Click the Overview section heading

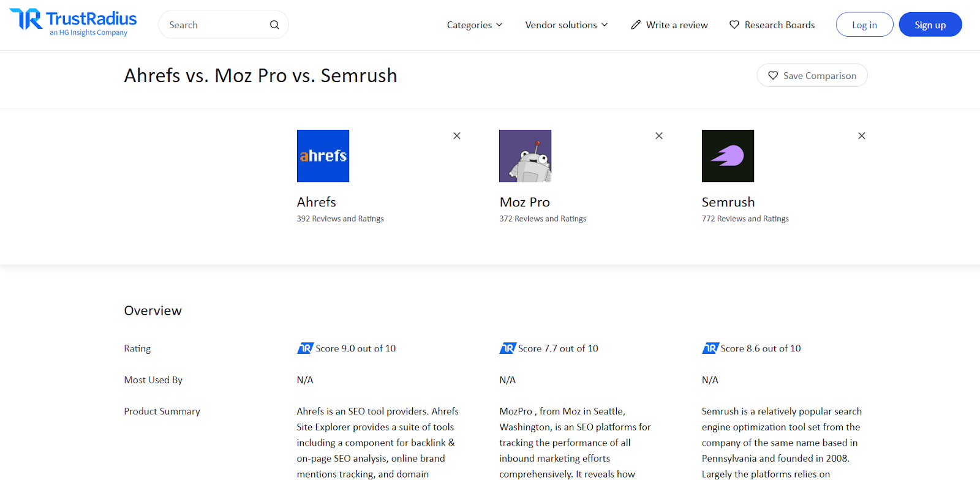pos(153,310)
